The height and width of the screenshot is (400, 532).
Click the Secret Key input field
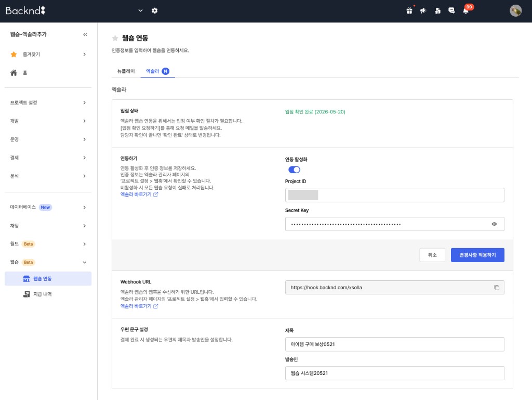(395, 224)
